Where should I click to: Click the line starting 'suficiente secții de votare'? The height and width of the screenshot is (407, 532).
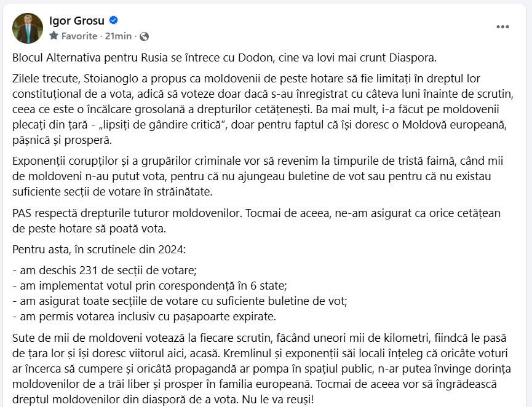pos(113,192)
